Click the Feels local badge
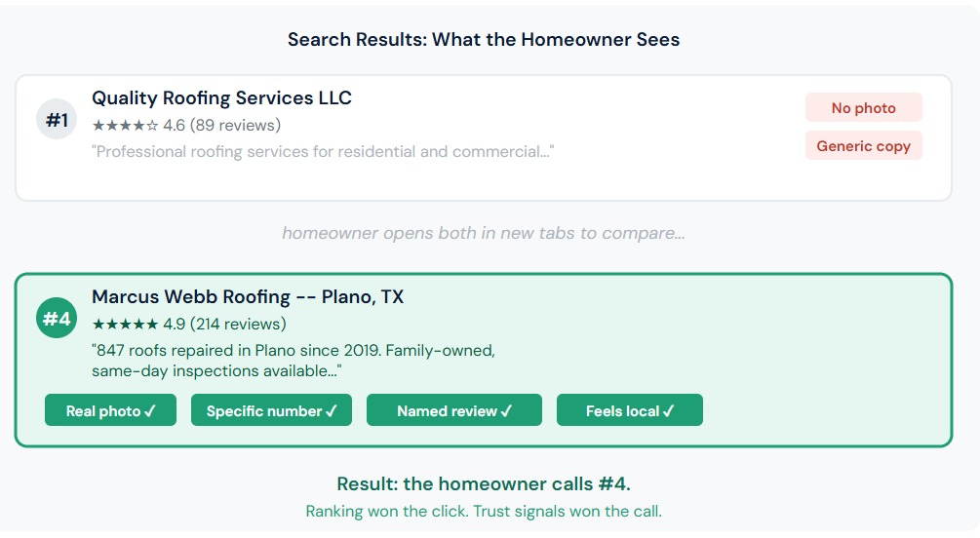 [x=630, y=410]
